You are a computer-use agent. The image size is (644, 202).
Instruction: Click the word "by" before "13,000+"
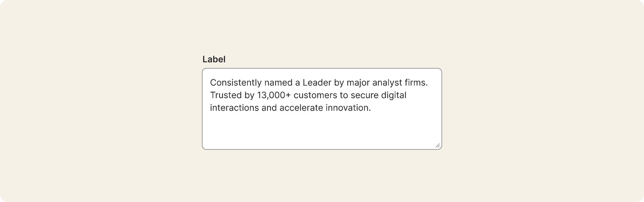pyautogui.click(x=249, y=95)
